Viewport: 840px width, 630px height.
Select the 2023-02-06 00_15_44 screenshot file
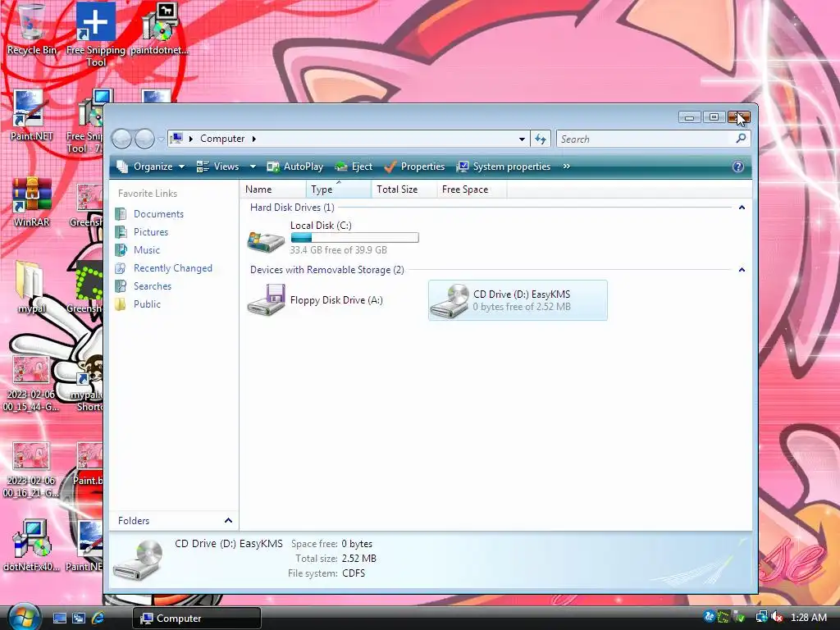tap(31, 384)
